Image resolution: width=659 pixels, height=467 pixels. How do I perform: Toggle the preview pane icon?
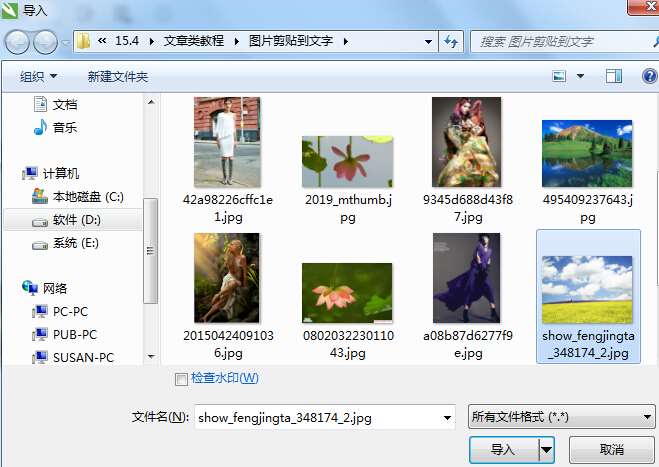614,76
